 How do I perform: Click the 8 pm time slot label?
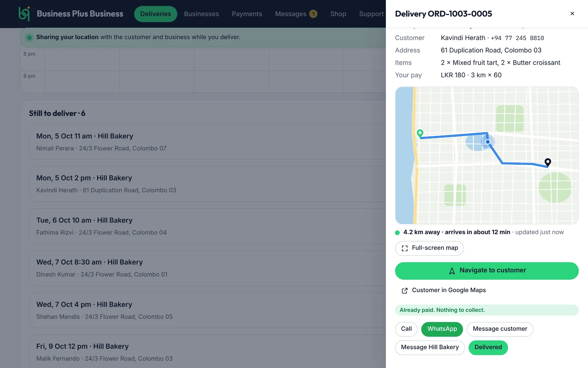point(29,54)
